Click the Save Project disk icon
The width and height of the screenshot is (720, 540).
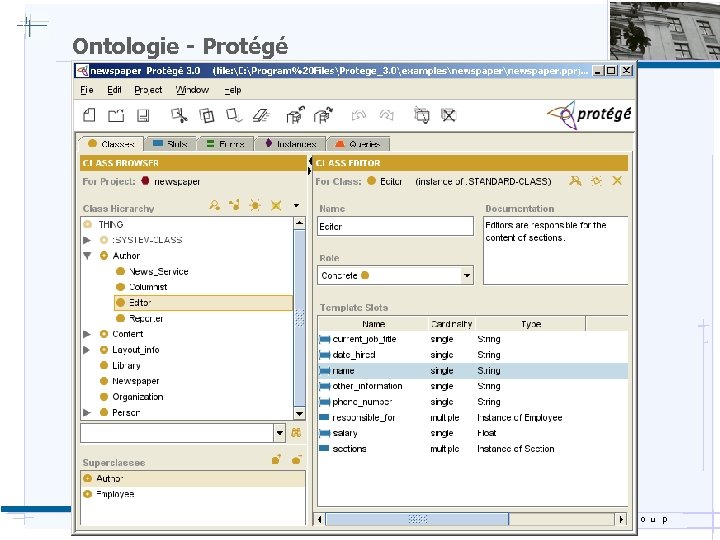(x=143, y=115)
